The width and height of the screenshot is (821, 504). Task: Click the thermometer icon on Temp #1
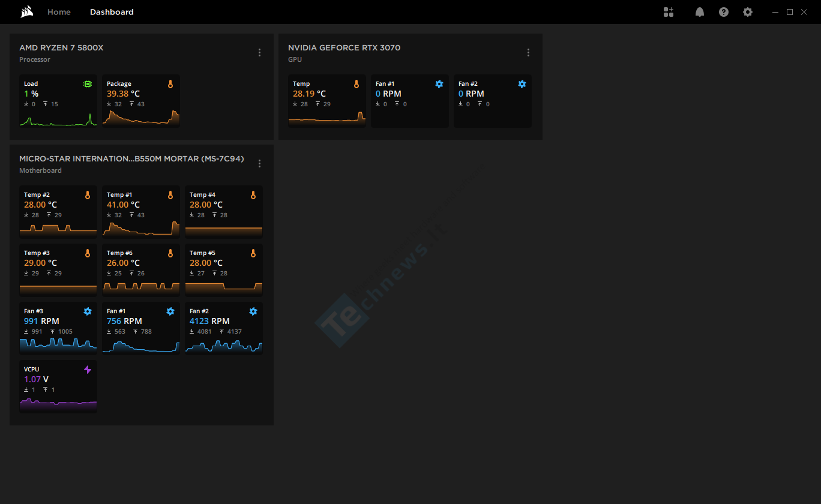[x=170, y=195]
